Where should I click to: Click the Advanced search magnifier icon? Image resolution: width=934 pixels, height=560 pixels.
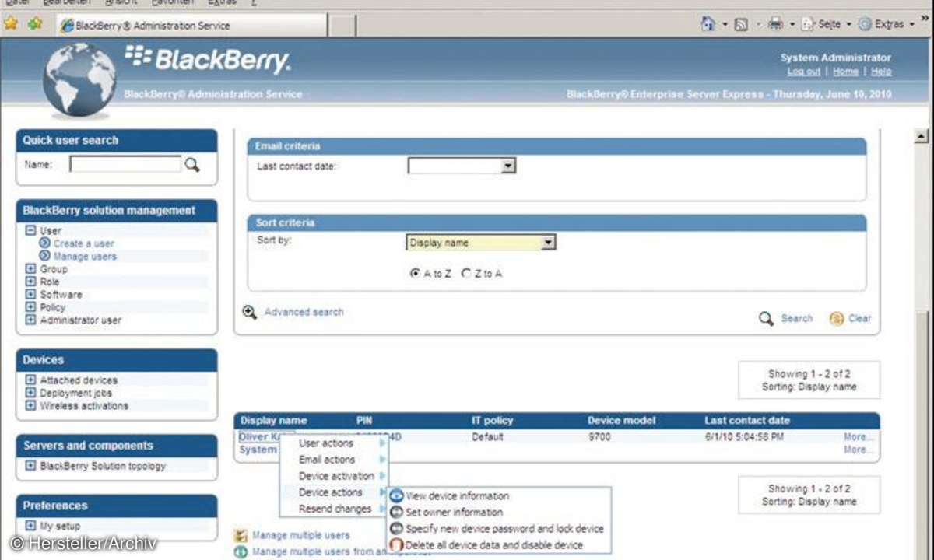[x=249, y=312]
